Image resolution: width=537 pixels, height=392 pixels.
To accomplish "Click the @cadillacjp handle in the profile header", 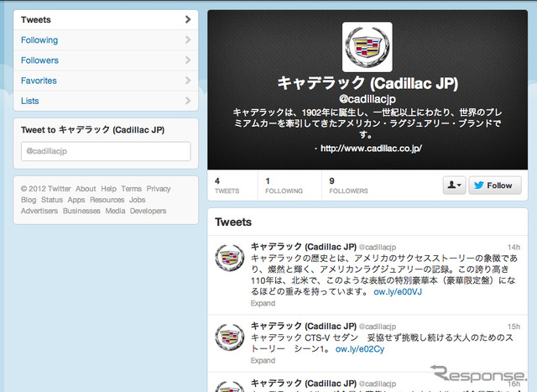I will (x=368, y=99).
